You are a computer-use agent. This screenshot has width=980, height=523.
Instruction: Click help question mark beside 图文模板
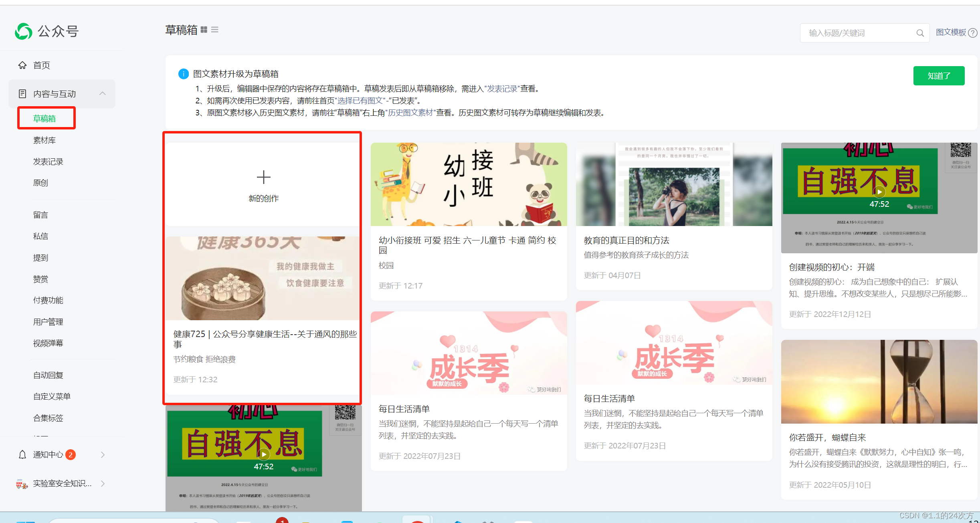pyautogui.click(x=973, y=33)
